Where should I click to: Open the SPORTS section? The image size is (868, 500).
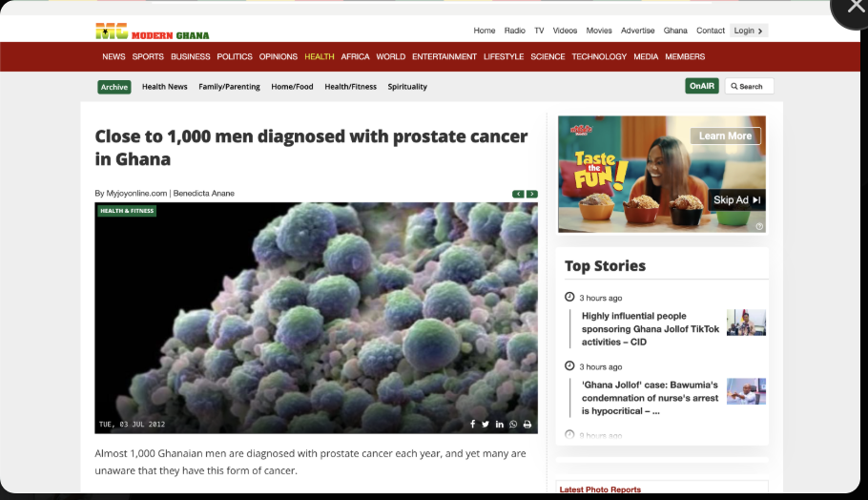[148, 56]
